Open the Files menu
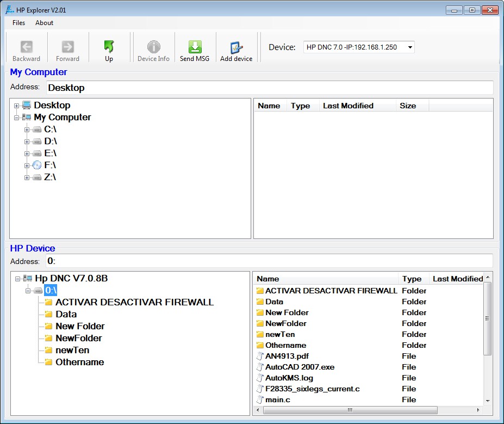 pos(18,23)
